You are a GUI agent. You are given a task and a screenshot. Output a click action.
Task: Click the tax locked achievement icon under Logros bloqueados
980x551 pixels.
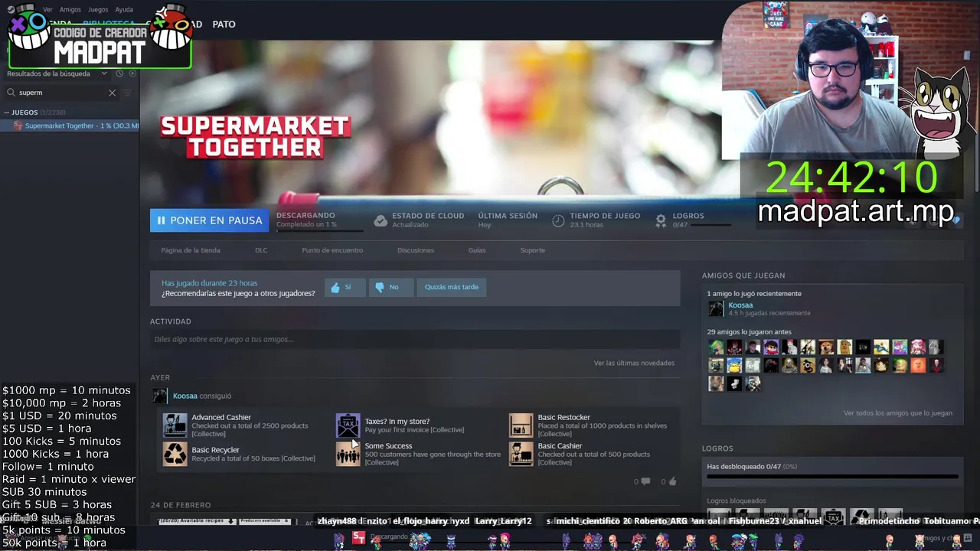[x=833, y=517]
